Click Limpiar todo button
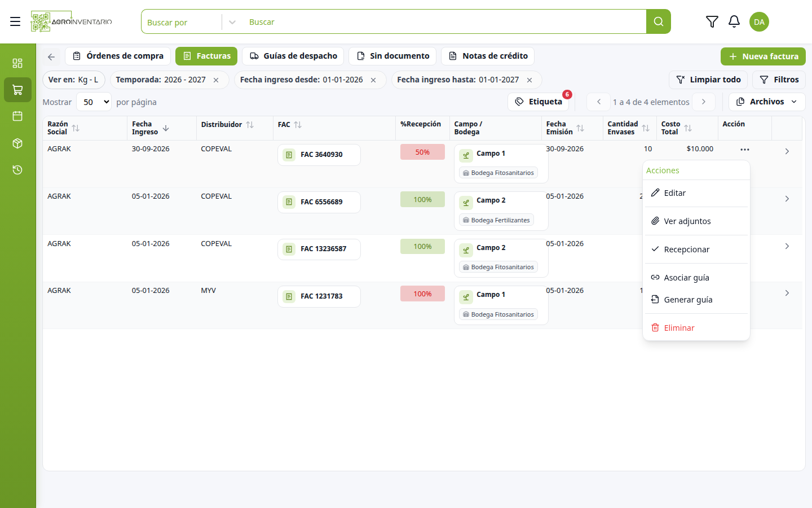Screen dimensions: 812x508 [x=708, y=80]
